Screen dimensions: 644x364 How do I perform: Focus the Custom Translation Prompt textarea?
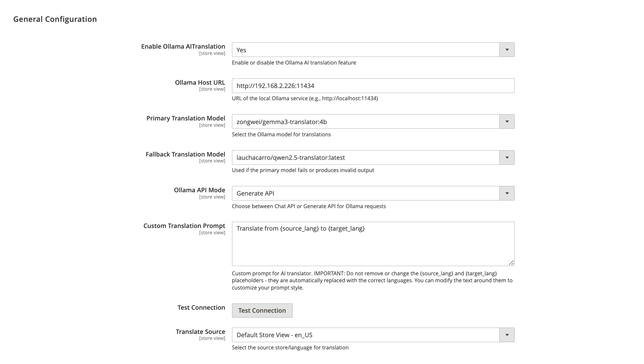pos(373,244)
